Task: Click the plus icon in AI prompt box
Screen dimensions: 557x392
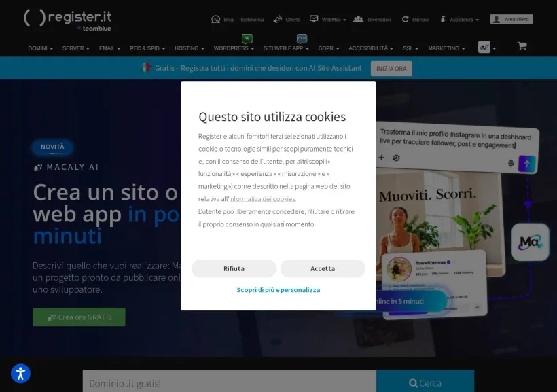Action: (382, 157)
